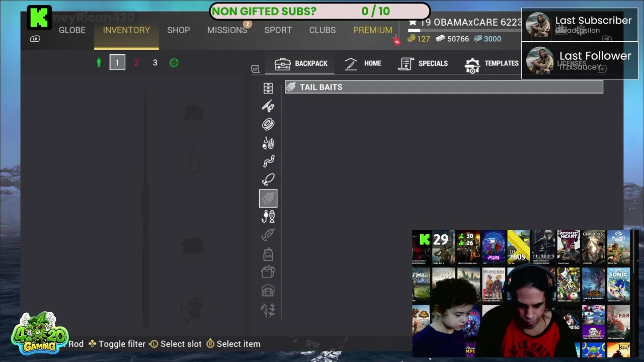
Task: Click the LT trigger hint icon
Action: pos(255,69)
